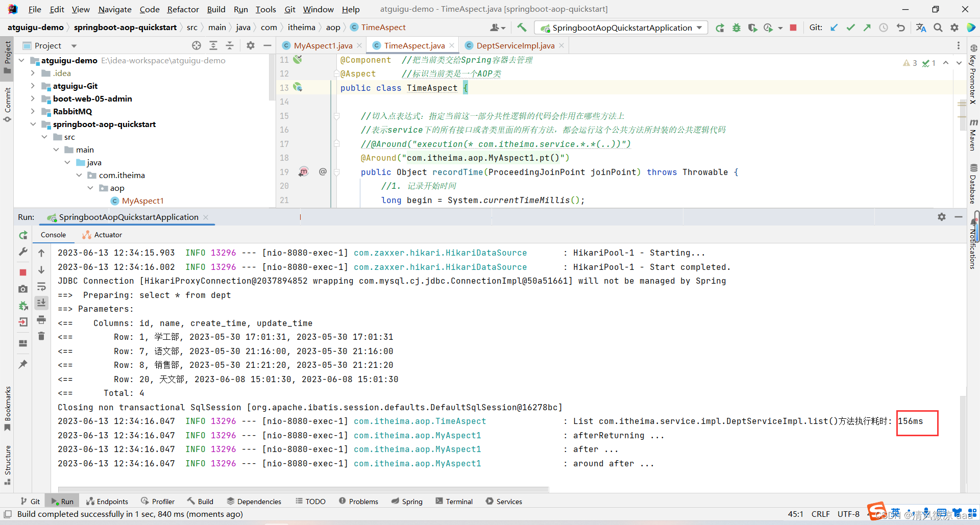The image size is (980, 525).
Task: Print console output icon
Action: (41, 320)
